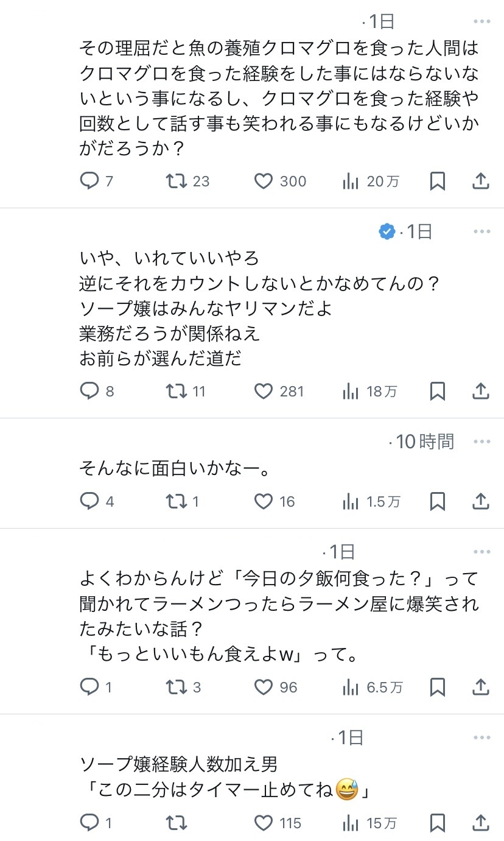Open more options for the クロマグロ tweet

click(x=481, y=22)
